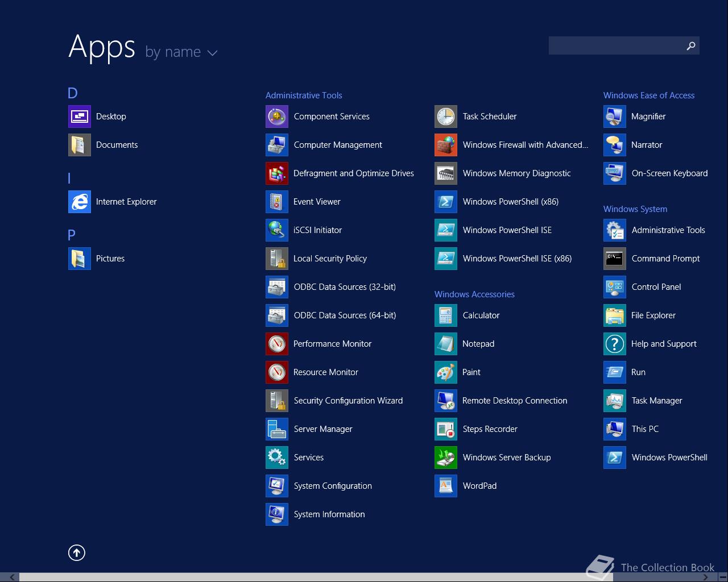Click the letter P group header
Image resolution: width=728 pixels, height=582 pixels.
(72, 235)
